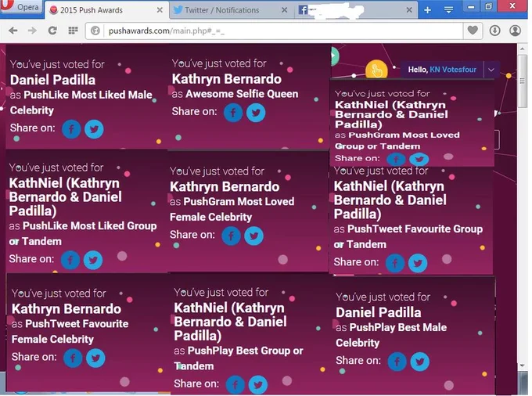Expand the Hello KN Votesfour dropdown

coord(491,70)
